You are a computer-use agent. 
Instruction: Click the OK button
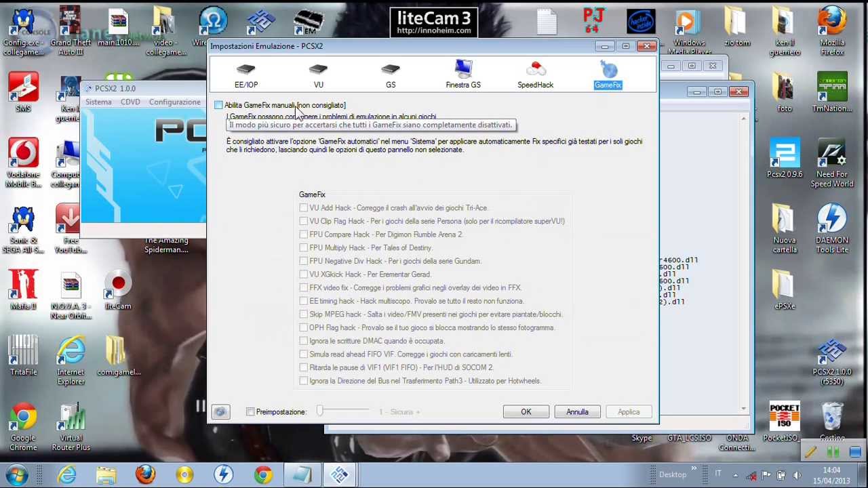point(526,412)
